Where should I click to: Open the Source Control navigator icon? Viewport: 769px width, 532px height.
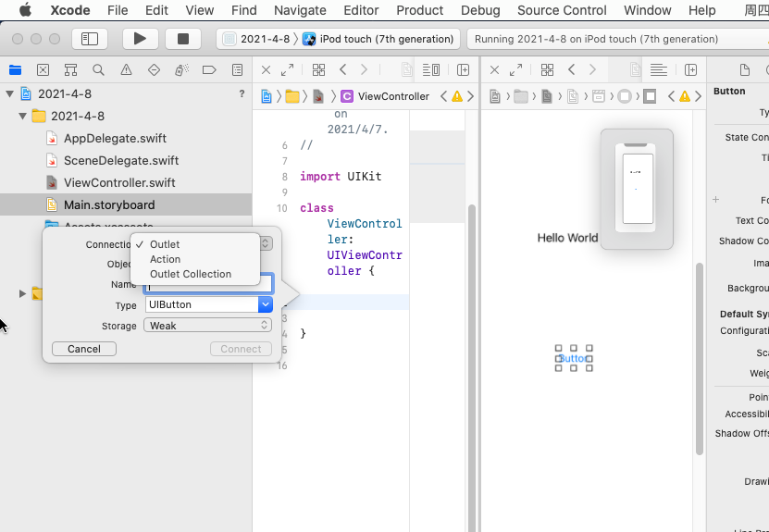[x=43, y=70]
